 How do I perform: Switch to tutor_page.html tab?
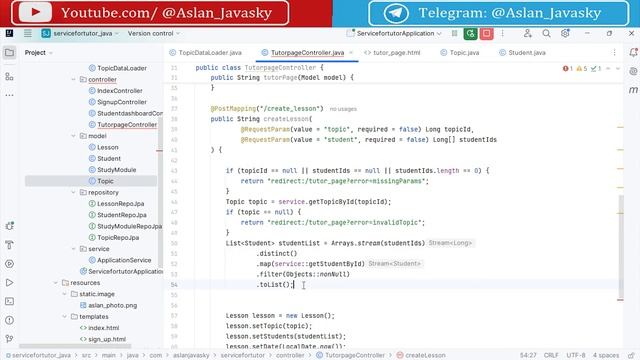tap(392, 53)
